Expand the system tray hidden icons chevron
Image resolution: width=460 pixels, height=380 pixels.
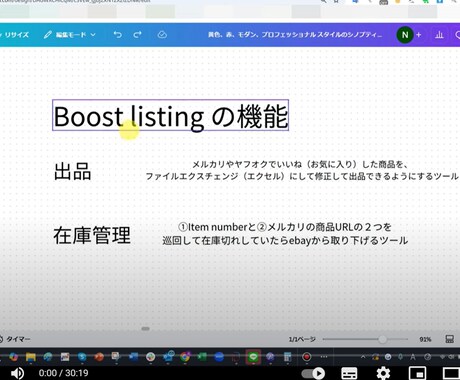pyautogui.click(x=363, y=357)
